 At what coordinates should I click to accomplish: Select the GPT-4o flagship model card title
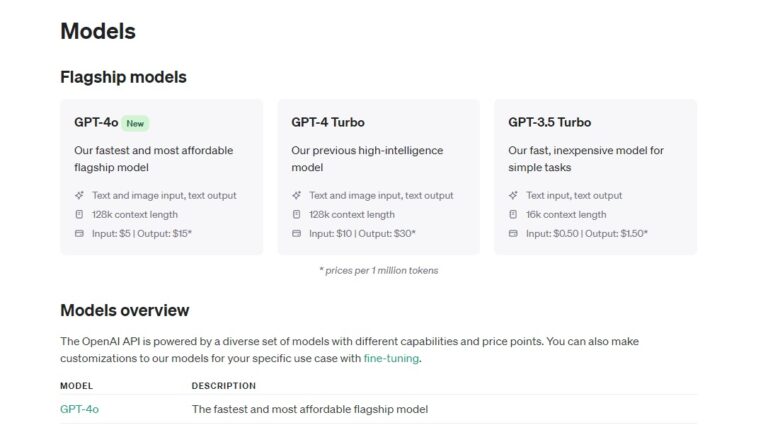pyautogui.click(x=96, y=123)
